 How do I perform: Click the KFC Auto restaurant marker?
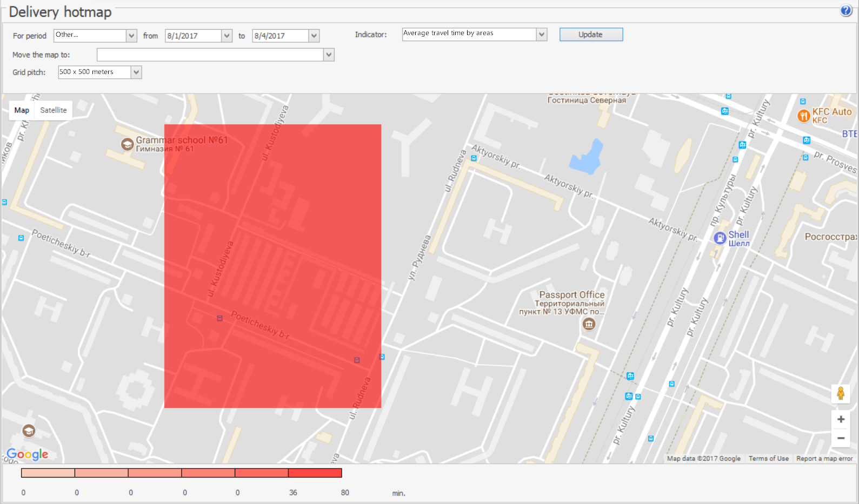pyautogui.click(x=803, y=115)
